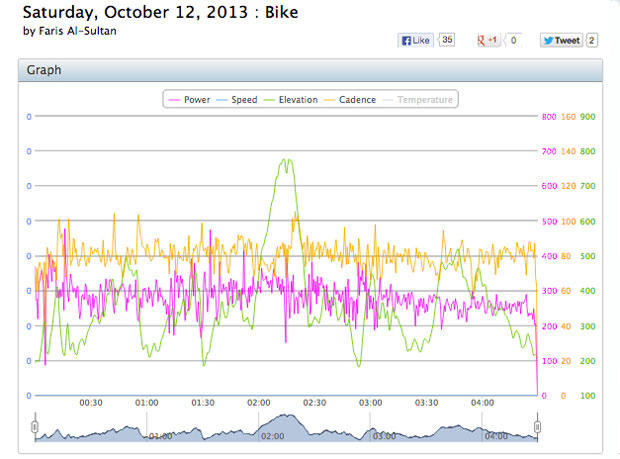Click navigator timeline at 03:00 mark

[385, 437]
